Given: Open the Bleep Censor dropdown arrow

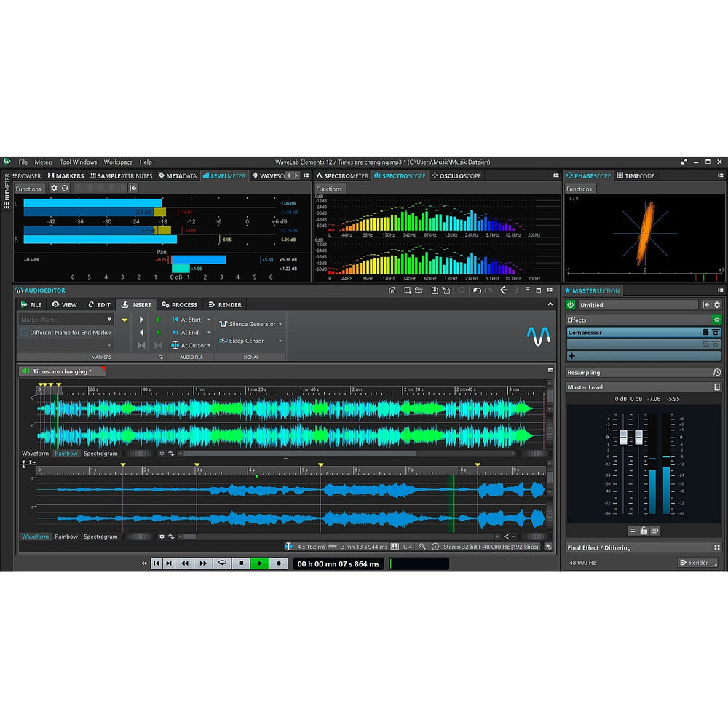Looking at the screenshot, I should (x=280, y=341).
